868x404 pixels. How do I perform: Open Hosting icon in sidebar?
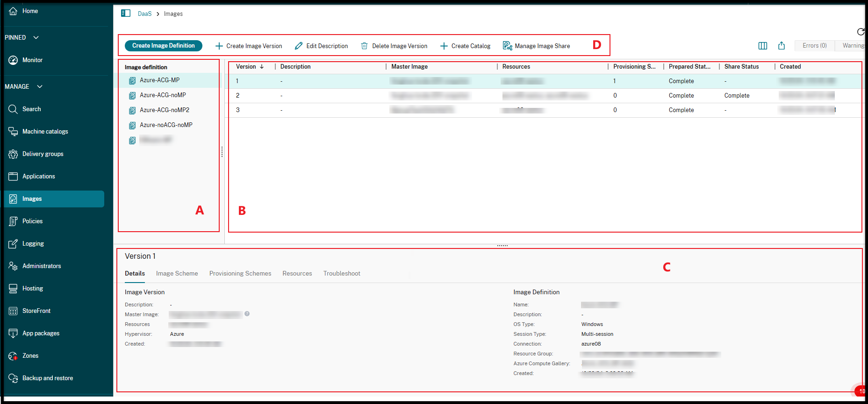tap(13, 288)
